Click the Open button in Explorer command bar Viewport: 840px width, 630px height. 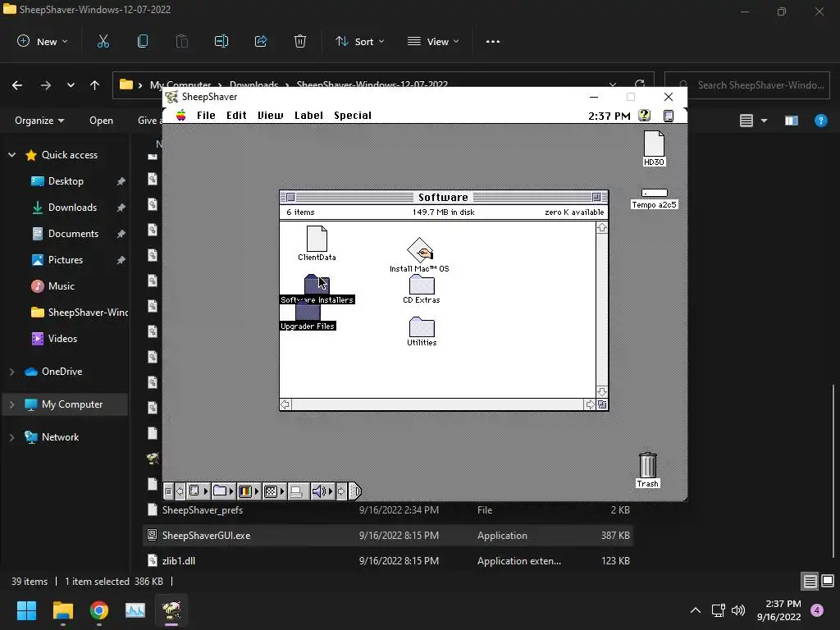tap(101, 121)
